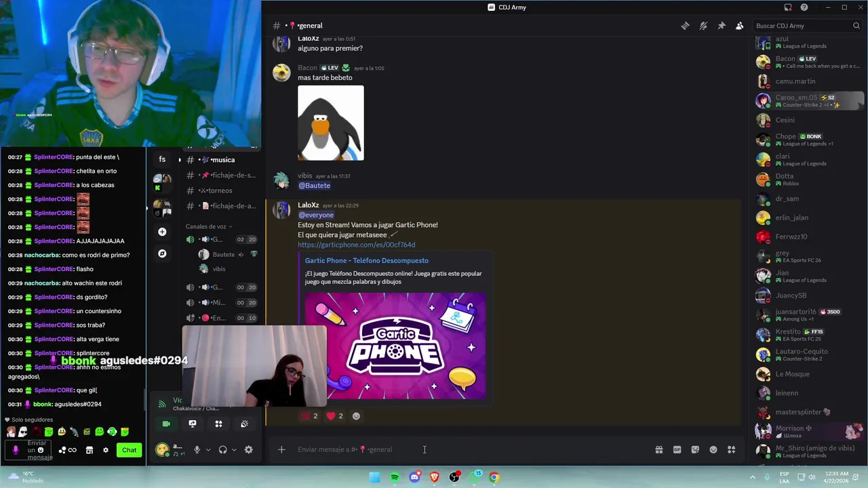Open the apps icon in message bar
The image size is (868, 488).
coord(732,449)
